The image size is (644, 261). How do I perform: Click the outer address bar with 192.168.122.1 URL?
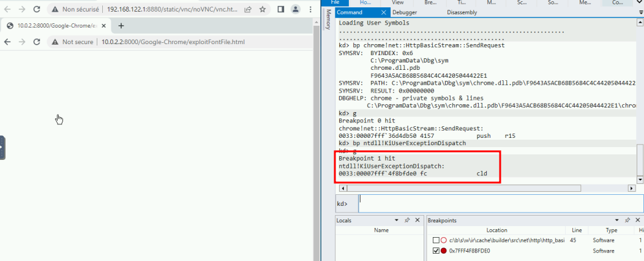pos(173,9)
